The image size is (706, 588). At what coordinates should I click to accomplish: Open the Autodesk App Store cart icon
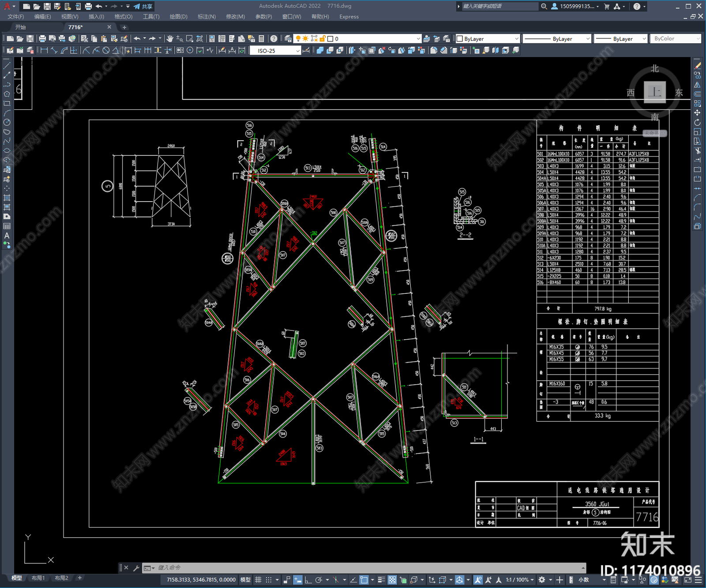point(607,6)
